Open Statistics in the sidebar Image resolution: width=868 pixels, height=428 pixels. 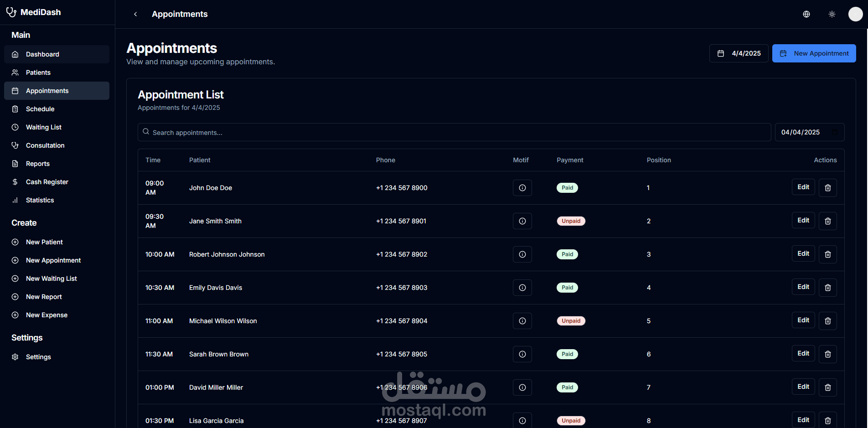(57, 200)
